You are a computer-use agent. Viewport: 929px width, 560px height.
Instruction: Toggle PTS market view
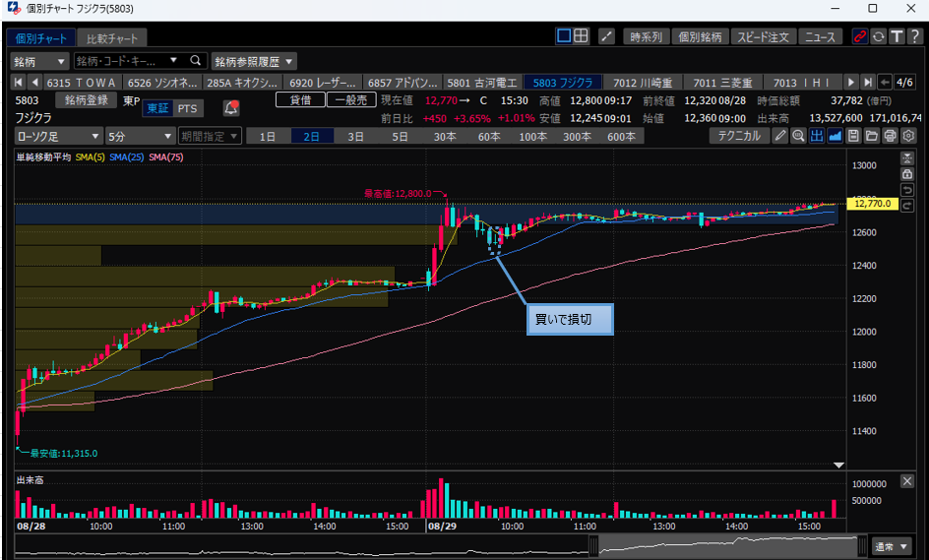tap(189, 107)
